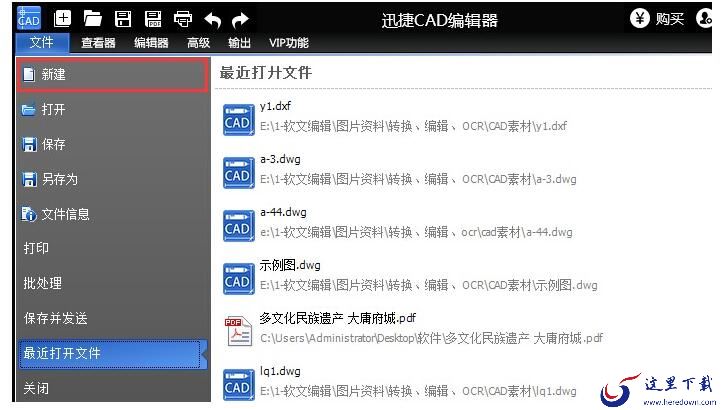Click the 最近打开文件 panel heading
This screenshot has width=726, height=410.
tap(266, 73)
